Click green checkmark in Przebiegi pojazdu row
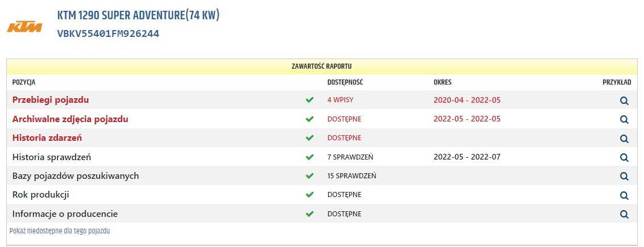 (309, 100)
